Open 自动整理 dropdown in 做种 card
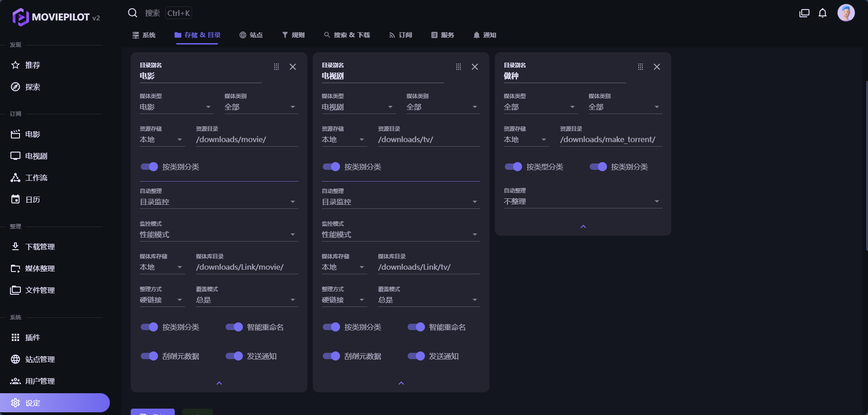 coord(582,201)
